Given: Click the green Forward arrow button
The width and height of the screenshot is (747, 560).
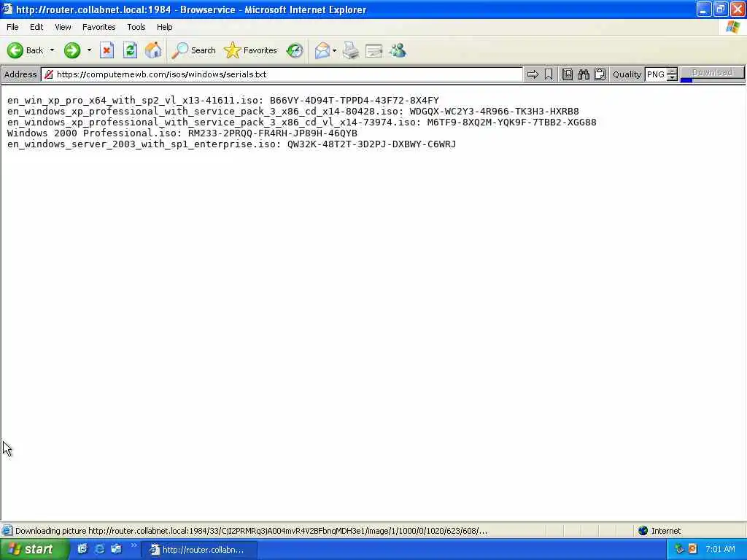Looking at the screenshot, I should point(72,50).
